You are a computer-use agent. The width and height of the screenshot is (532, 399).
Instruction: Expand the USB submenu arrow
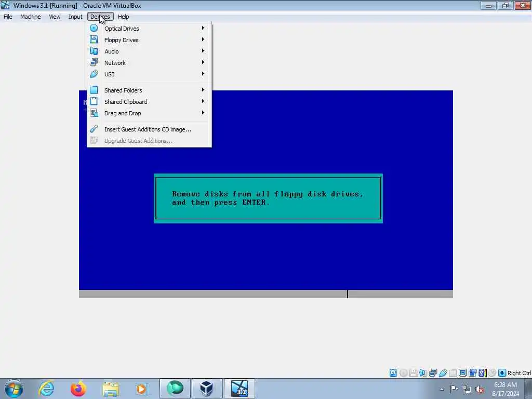pos(203,74)
